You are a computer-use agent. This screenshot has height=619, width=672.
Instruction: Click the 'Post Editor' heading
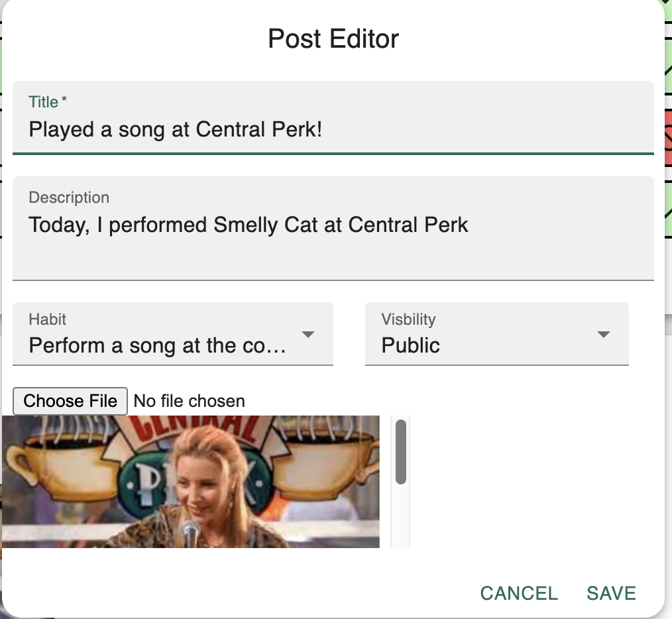tap(333, 39)
